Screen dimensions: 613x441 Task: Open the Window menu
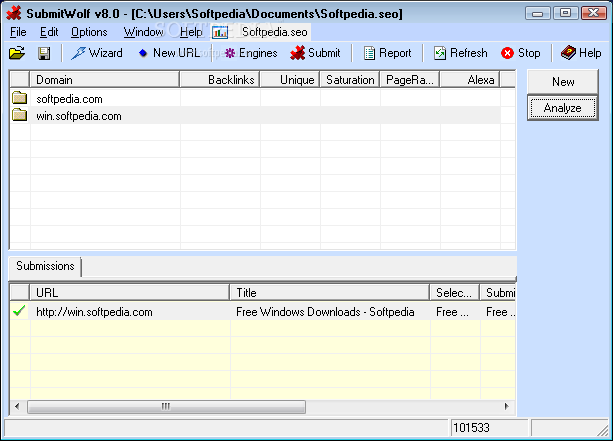143,32
